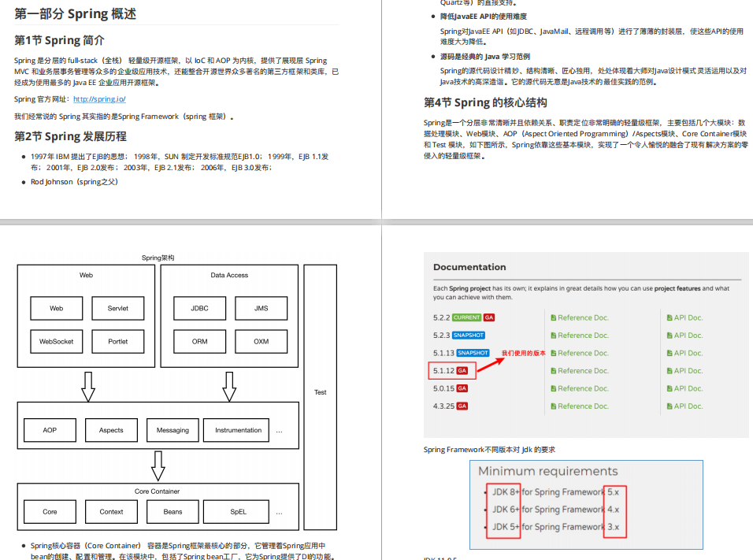This screenshot has height=560, width=753.
Task: Click the OXM box in Data Access
Action: pos(262,342)
